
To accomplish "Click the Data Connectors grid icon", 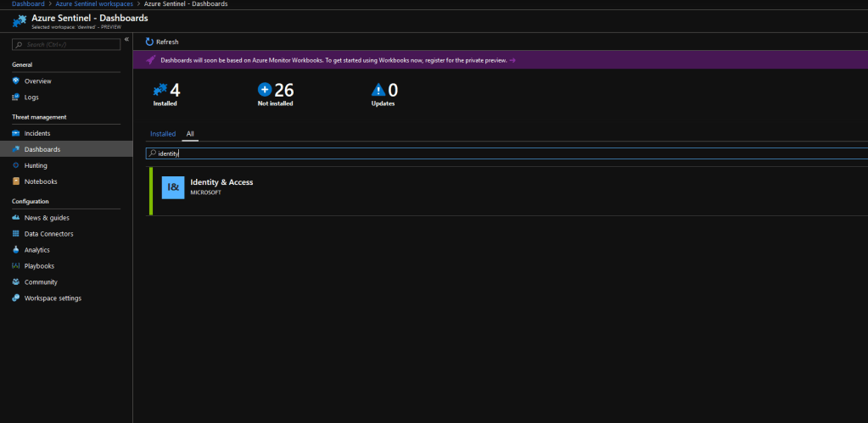I will pyautogui.click(x=16, y=234).
